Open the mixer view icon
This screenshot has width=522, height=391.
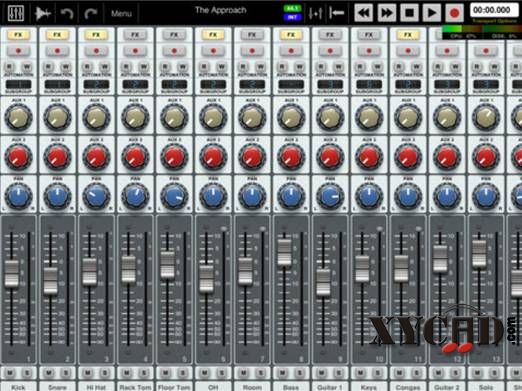click(16, 13)
